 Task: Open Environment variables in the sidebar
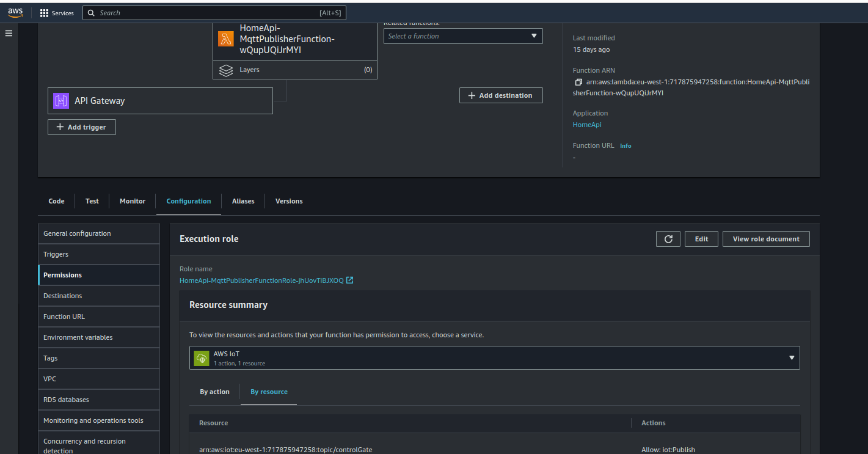coord(78,337)
